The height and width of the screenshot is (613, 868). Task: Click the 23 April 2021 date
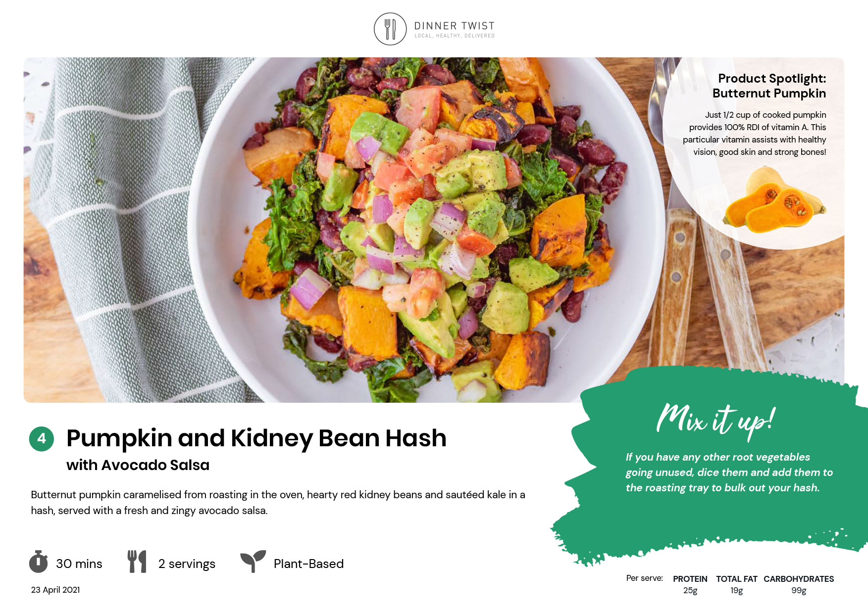pyautogui.click(x=55, y=590)
